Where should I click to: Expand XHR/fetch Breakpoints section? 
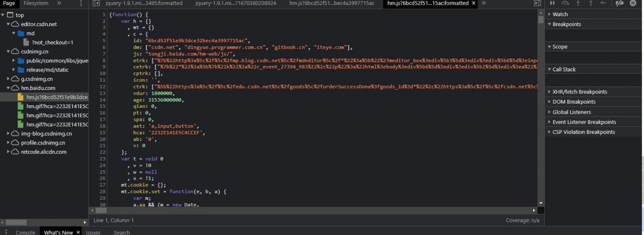tap(580, 92)
